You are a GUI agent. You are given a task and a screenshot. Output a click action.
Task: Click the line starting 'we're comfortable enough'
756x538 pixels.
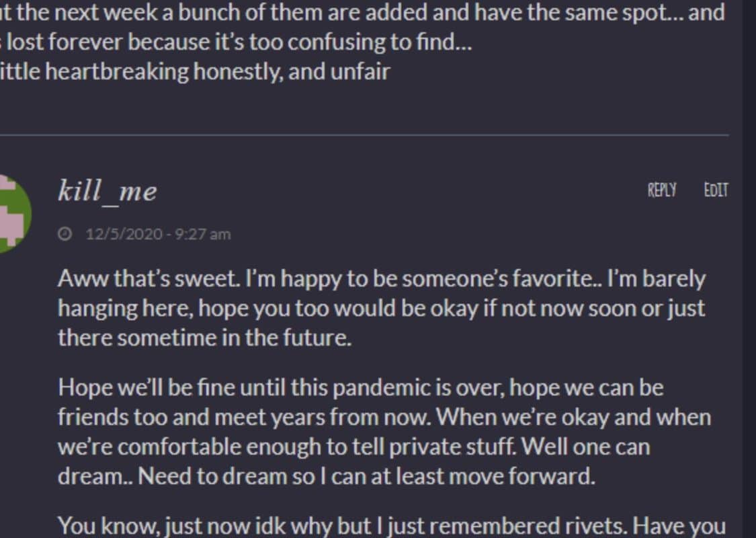[x=353, y=446]
